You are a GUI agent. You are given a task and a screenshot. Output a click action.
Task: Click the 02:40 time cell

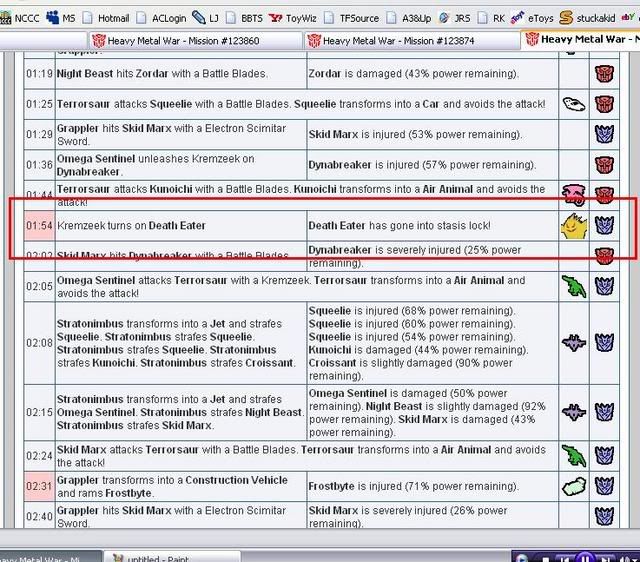(39, 516)
